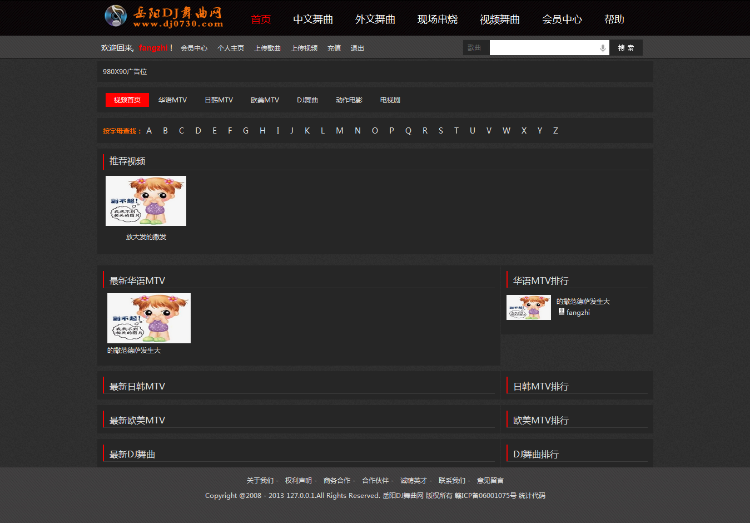
Task: Click the 充值 recharge link
Action: pos(334,48)
